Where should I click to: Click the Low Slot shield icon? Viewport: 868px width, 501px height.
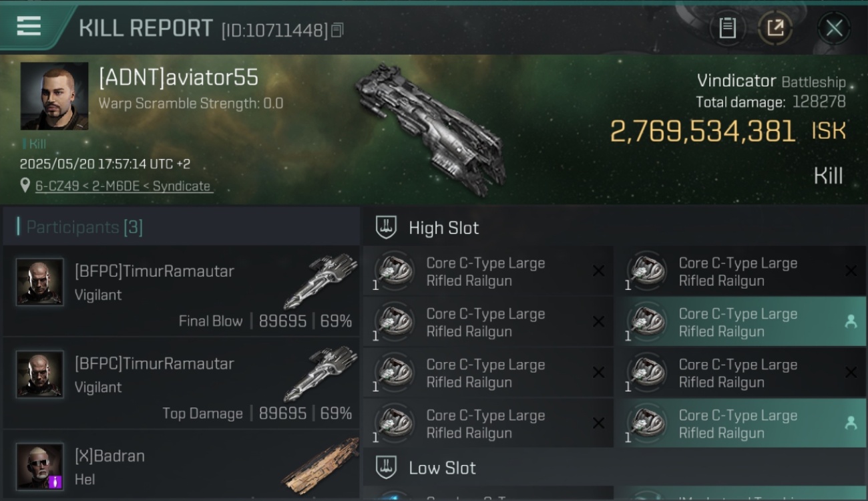(385, 467)
